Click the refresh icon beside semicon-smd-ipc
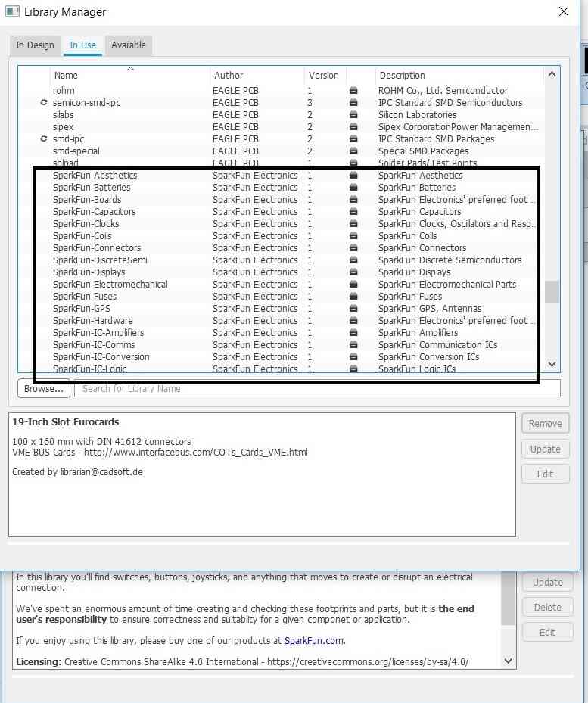This screenshot has width=588, height=703. (43, 102)
